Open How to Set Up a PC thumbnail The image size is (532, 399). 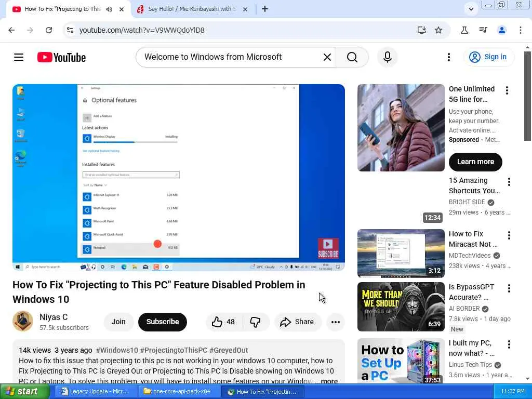pos(401,361)
